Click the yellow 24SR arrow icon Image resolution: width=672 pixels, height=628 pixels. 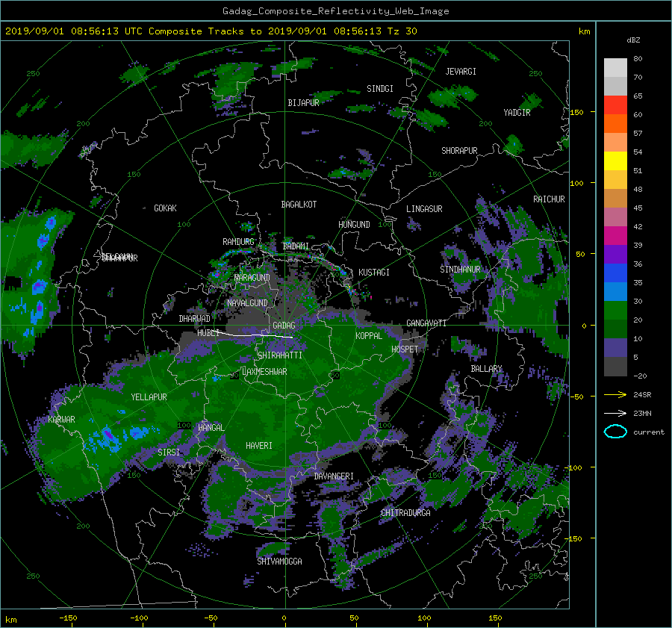point(615,394)
